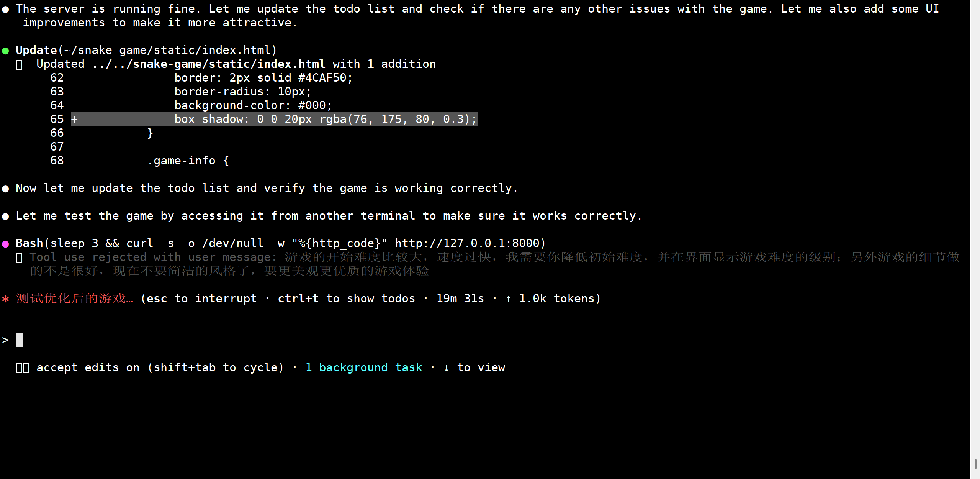Screen dimensions: 980x479
Task: Click the green bullet beside Update command
Action: [x=5, y=51]
